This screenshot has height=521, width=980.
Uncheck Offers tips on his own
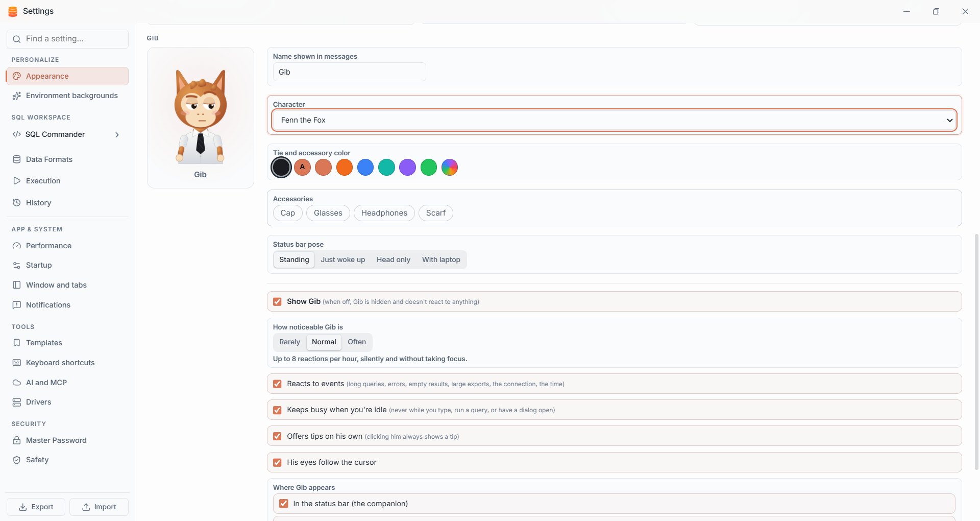click(277, 436)
